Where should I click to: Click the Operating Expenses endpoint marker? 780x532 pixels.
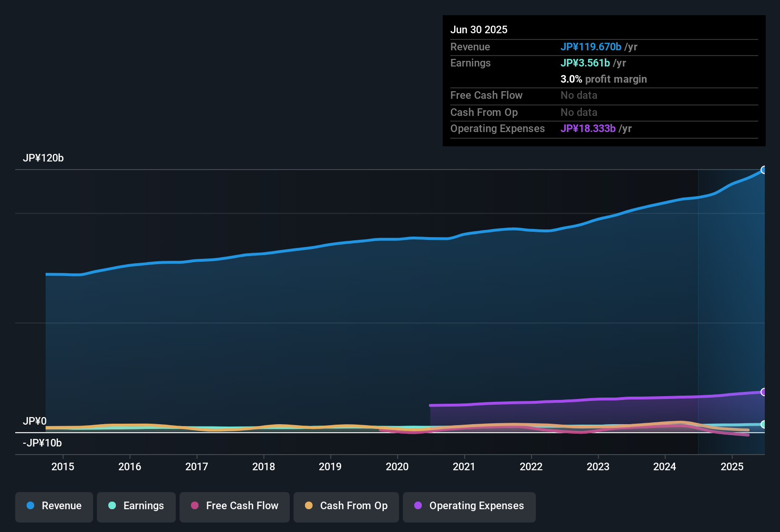click(x=764, y=392)
